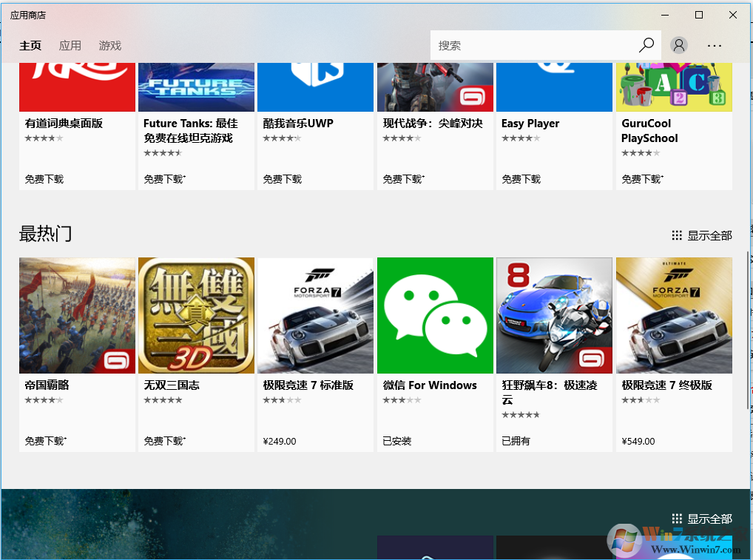Open 极限竞速 7 标准版 Forza thumbnail

(316, 316)
